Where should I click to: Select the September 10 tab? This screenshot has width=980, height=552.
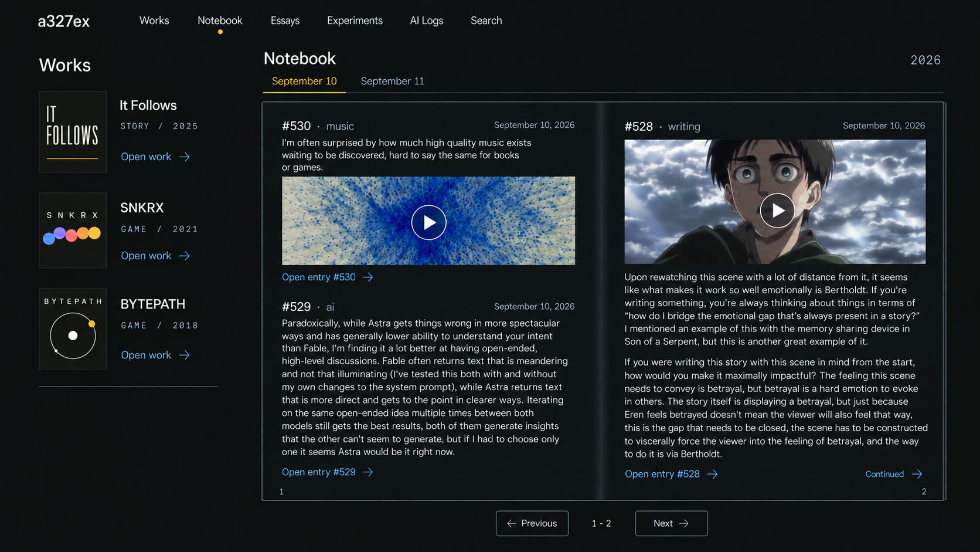click(x=304, y=81)
